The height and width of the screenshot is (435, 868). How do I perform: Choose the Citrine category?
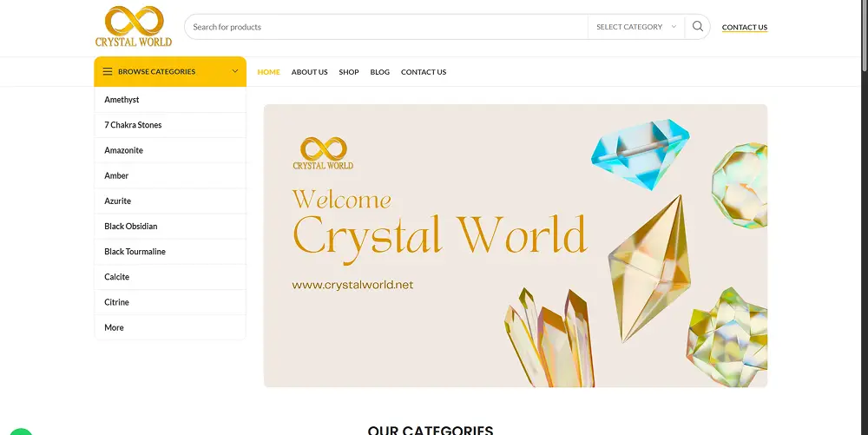coord(170,302)
